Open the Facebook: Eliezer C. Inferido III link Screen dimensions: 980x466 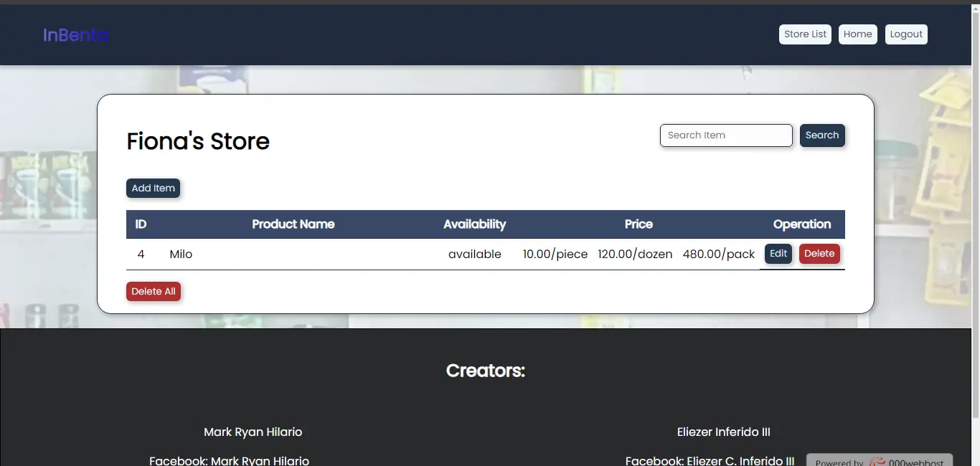(709, 460)
